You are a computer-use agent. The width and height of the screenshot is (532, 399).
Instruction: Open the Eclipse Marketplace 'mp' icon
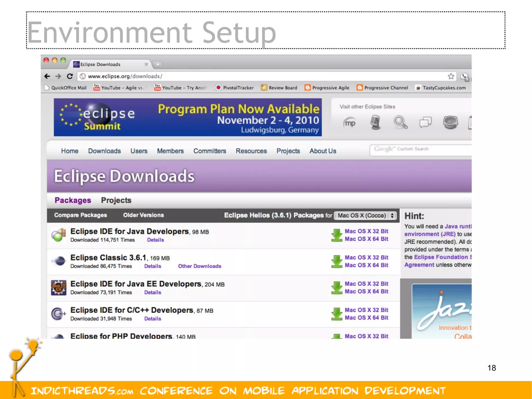point(350,123)
